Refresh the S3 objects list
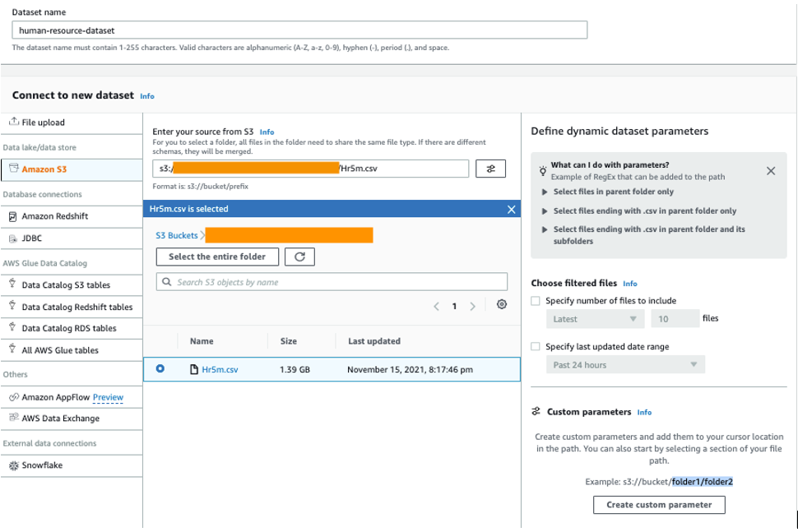The image size is (798, 532). [299, 257]
